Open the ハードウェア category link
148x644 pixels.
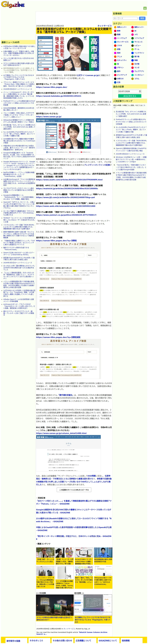pos(122,38)
